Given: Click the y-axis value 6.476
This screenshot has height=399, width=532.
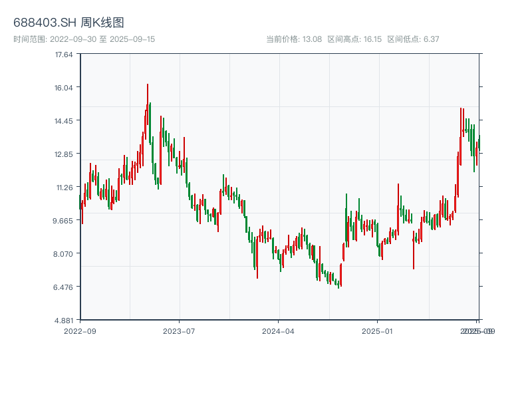Looking at the screenshot, I should tap(63, 287).
